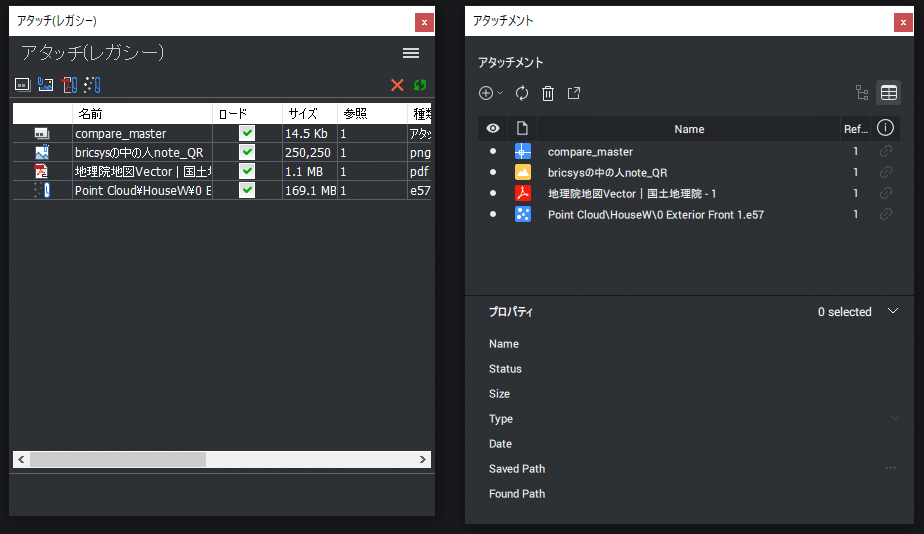Click the blue point cloud icon beside HouseW

523,214
